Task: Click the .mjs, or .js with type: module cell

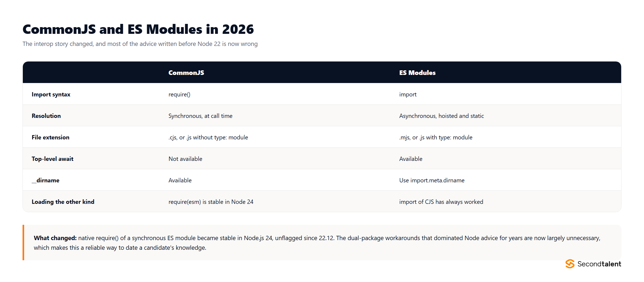Action: pos(436,137)
